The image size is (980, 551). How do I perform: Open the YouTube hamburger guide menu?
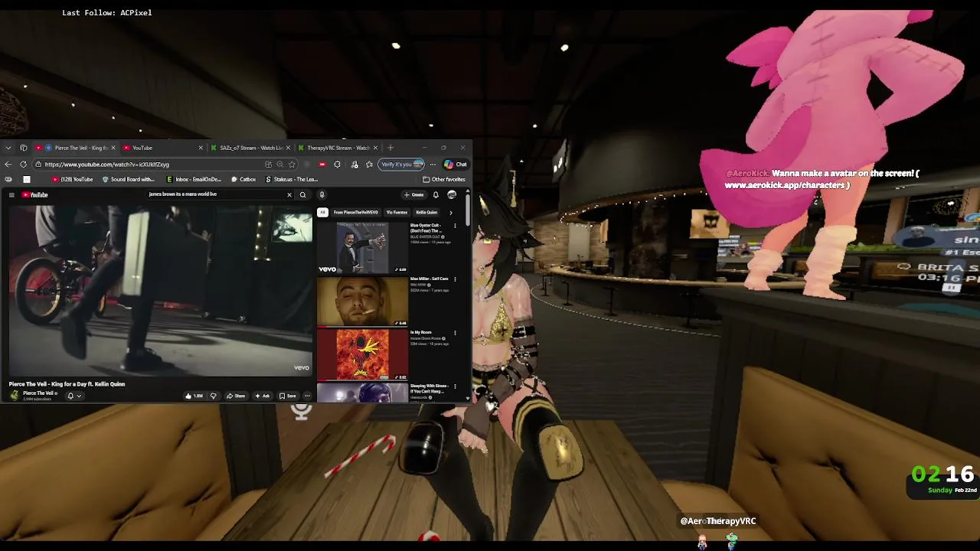(x=11, y=194)
